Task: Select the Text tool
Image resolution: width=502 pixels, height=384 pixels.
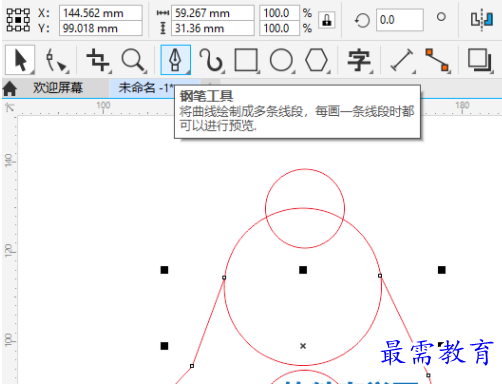Action: click(359, 60)
